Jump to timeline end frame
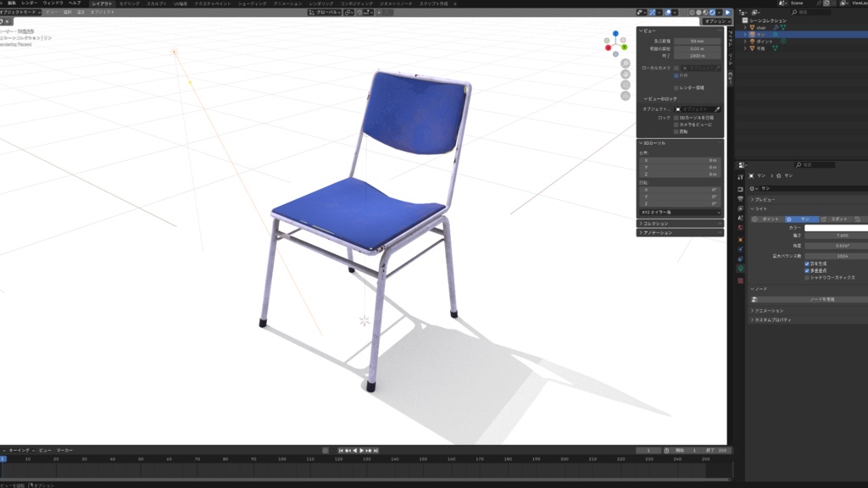Viewport: 868px width, 488px height. [x=376, y=451]
